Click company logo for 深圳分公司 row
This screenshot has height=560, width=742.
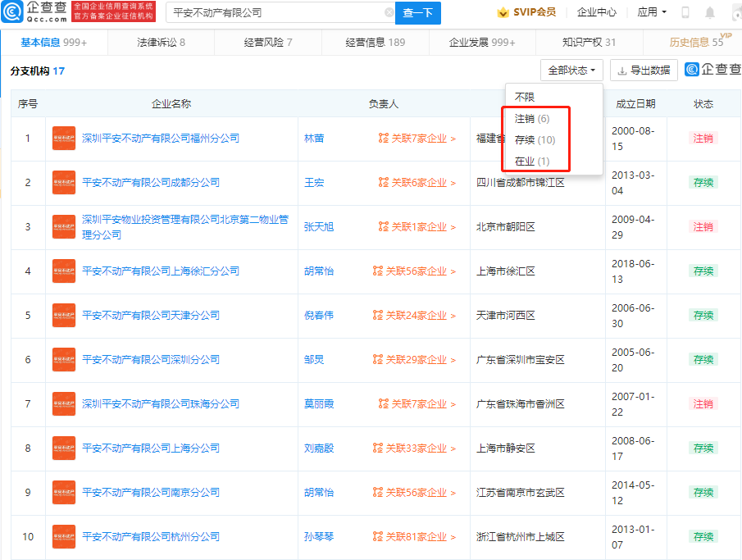64,359
